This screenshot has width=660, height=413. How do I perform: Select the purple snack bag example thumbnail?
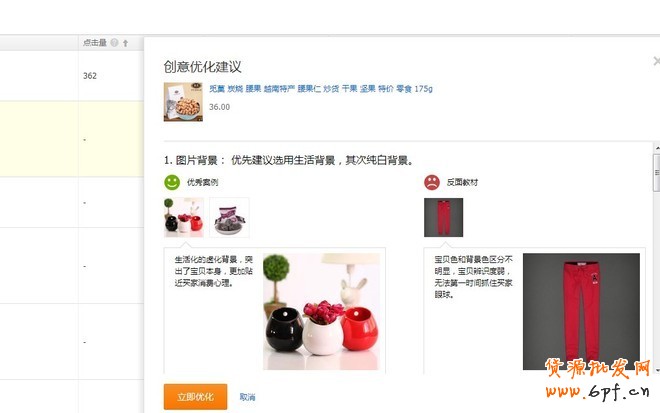229,217
